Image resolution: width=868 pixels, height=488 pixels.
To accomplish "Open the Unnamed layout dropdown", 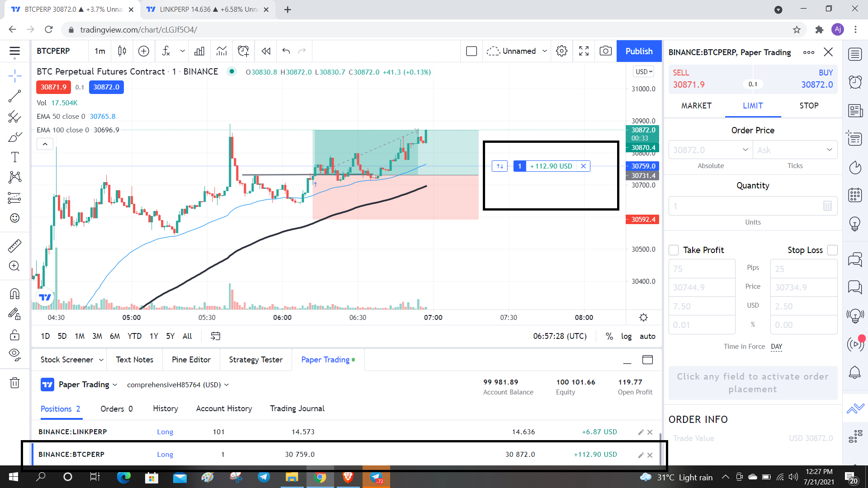I will pyautogui.click(x=517, y=51).
